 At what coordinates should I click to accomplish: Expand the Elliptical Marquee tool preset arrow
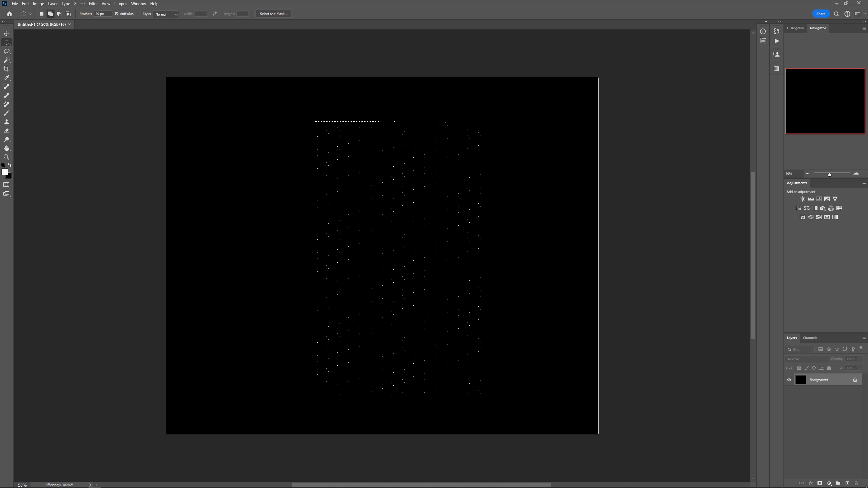pyautogui.click(x=31, y=14)
